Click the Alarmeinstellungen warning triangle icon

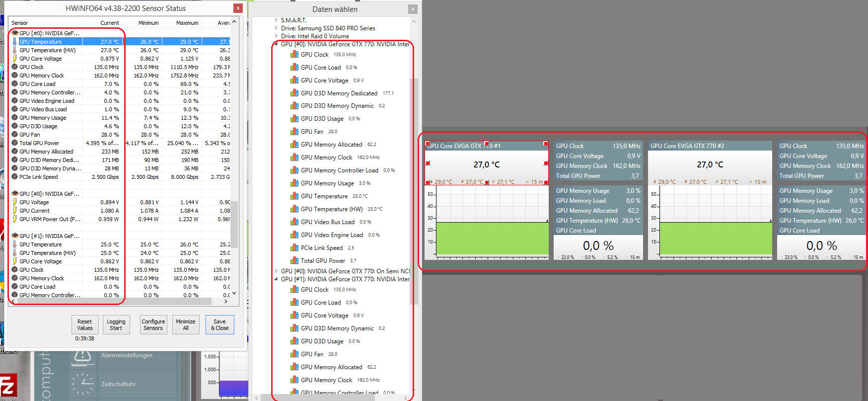coord(82,355)
